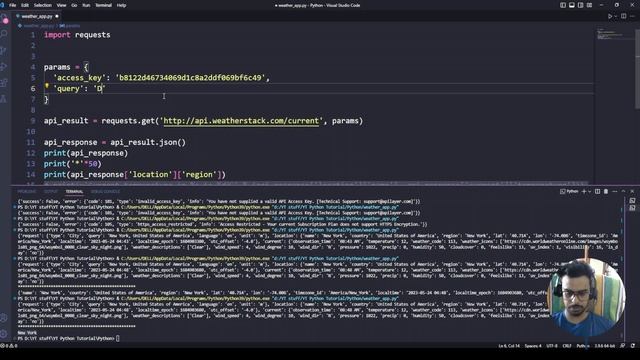Open the Terminal menu
Image resolution: width=640 pixels, height=360 pixels.
coord(103,5)
